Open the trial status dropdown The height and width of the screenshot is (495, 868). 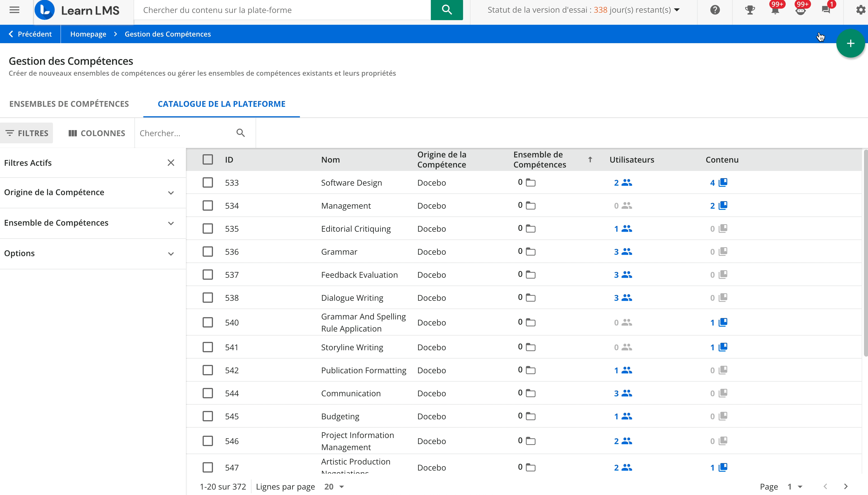[584, 10]
